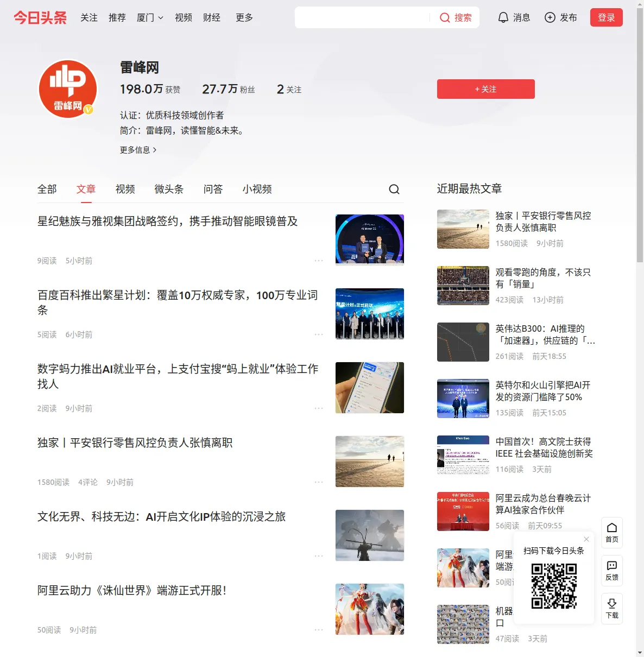The width and height of the screenshot is (644, 657).
Task: Open article 数字蚂力推出AI就业平台
Action: [178, 377]
